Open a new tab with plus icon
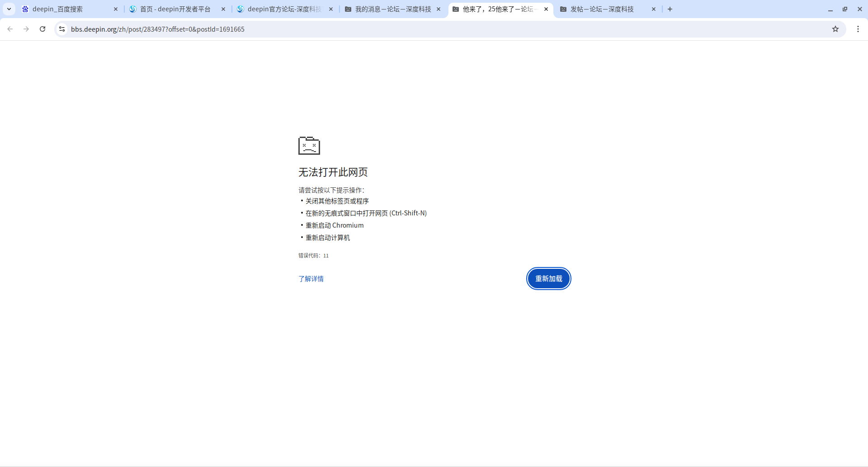The image size is (868, 467). coord(670,9)
